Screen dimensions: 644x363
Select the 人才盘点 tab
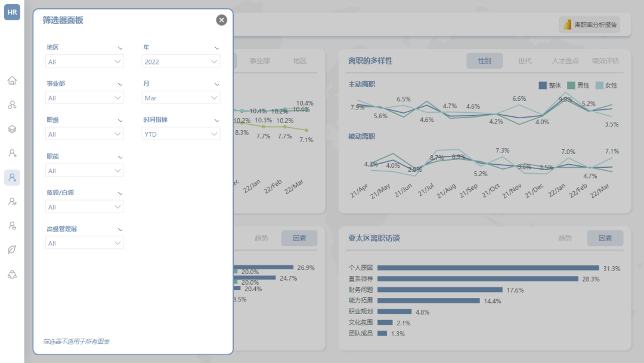point(565,61)
